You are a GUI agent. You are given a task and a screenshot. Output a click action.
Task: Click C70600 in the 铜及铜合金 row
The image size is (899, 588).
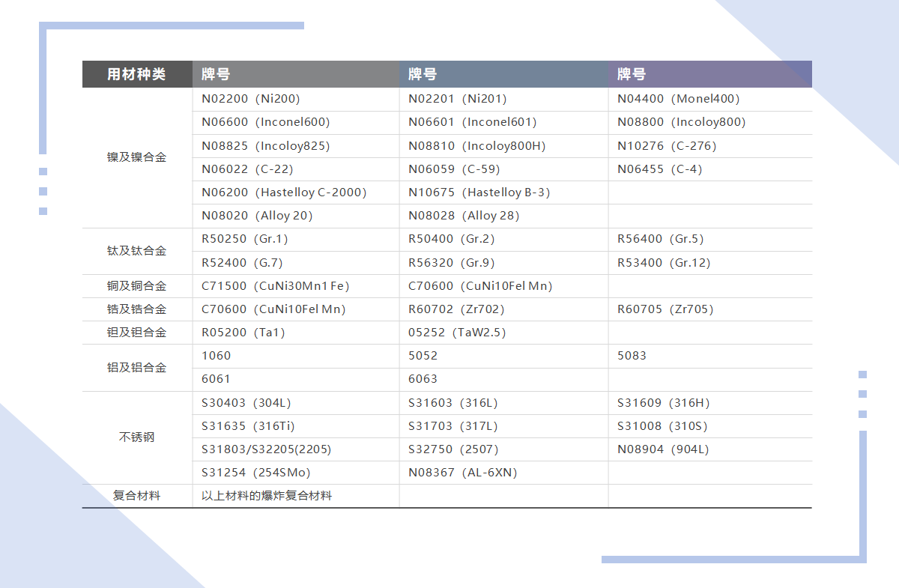(503, 286)
